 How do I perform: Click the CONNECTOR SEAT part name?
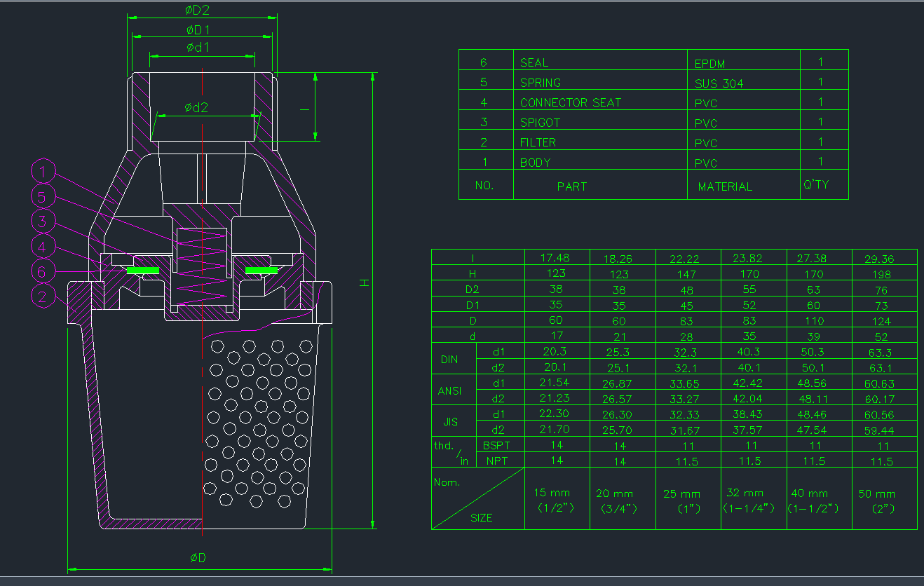(570, 103)
